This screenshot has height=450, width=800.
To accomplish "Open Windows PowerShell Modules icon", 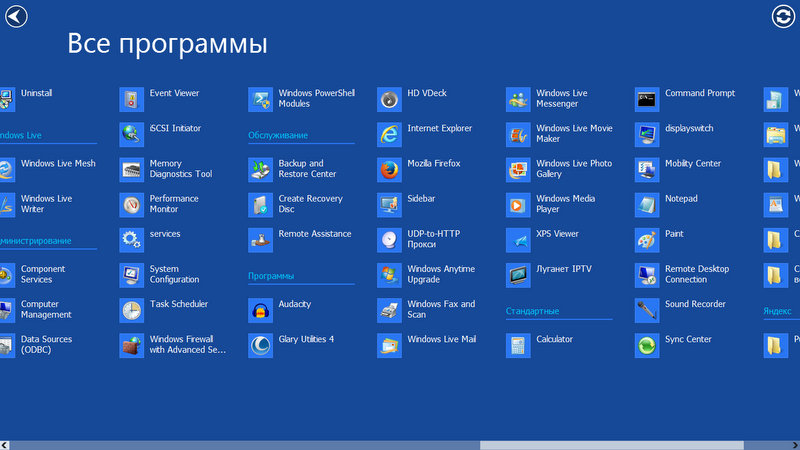I will point(261,99).
